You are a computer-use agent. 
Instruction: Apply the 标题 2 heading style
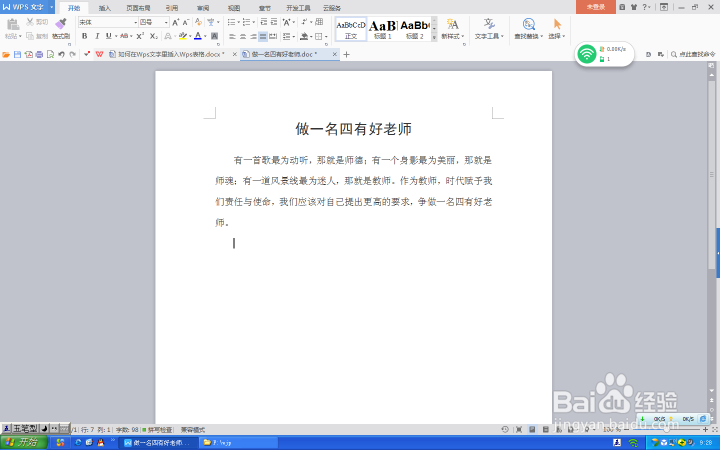tap(415, 29)
